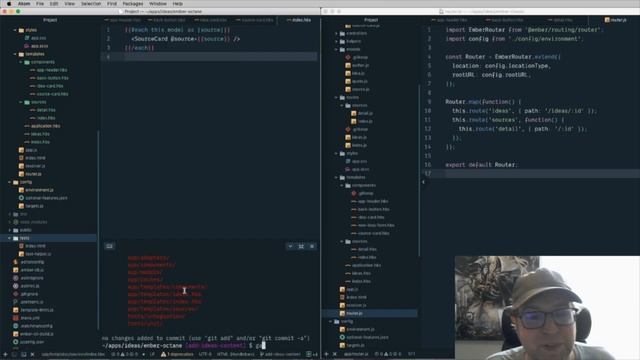Add a new terminal in right window status bar

pyautogui.click(x=326, y=354)
